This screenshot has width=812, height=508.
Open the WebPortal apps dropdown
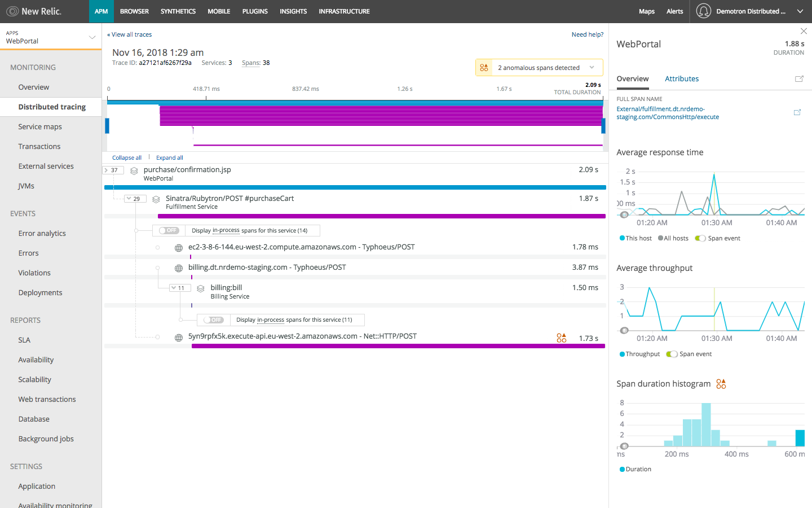(51, 37)
